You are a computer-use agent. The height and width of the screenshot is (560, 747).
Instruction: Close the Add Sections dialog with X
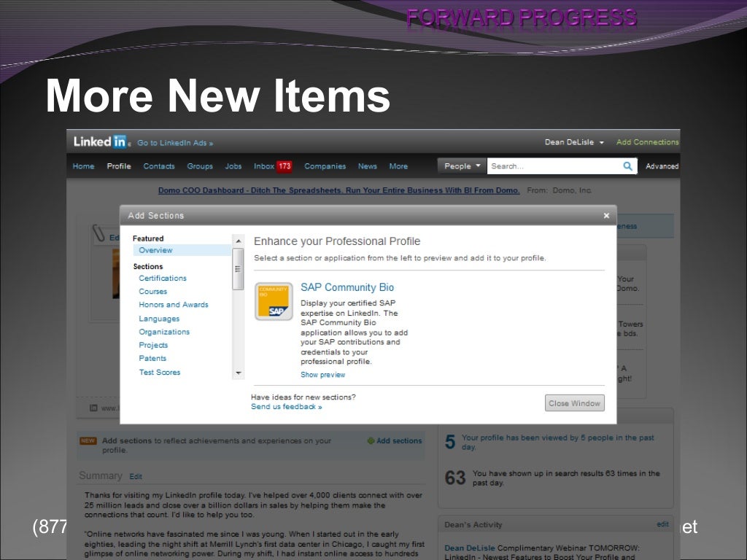606,216
